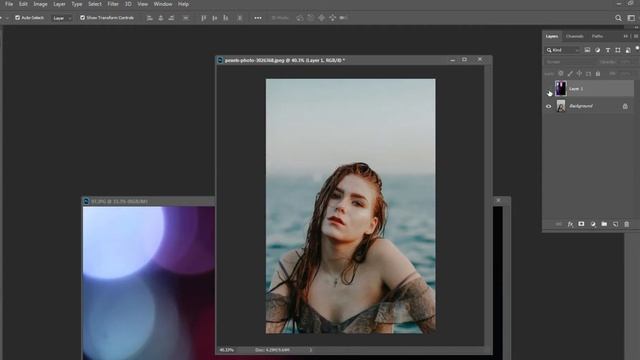Collapse the Layers panel with double arrows

tap(626, 36)
